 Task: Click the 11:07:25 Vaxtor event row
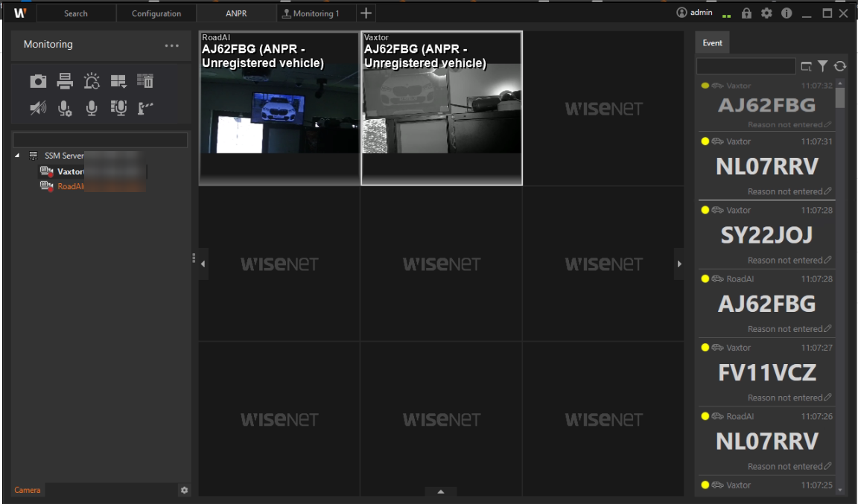766,486
